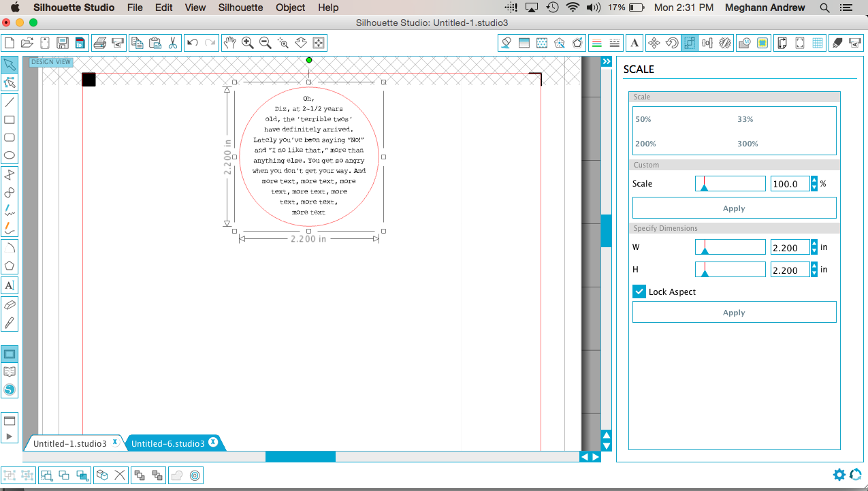Select the ellipse drawing tool
Image resolution: width=868 pixels, height=491 pixels.
pyautogui.click(x=10, y=155)
